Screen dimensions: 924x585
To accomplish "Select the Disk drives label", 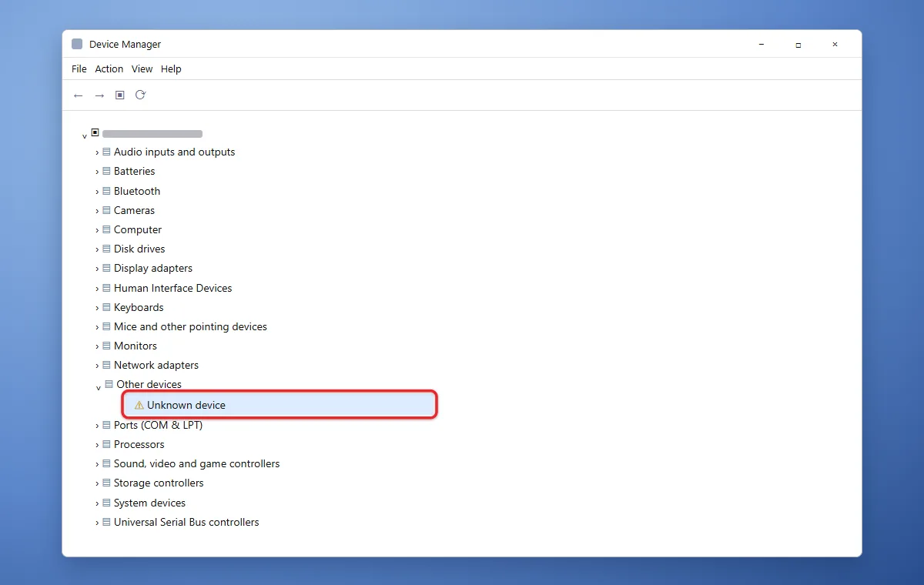I will click(x=139, y=249).
